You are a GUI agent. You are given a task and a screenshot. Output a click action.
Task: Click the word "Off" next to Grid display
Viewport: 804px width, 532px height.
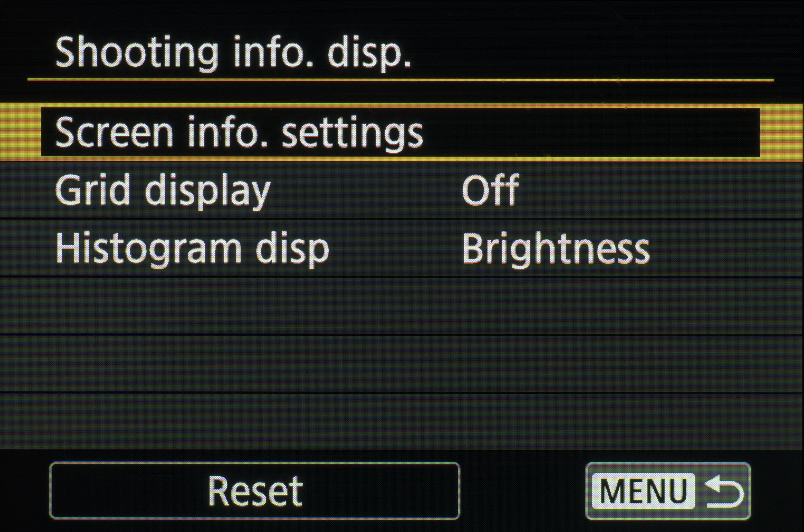point(490,190)
